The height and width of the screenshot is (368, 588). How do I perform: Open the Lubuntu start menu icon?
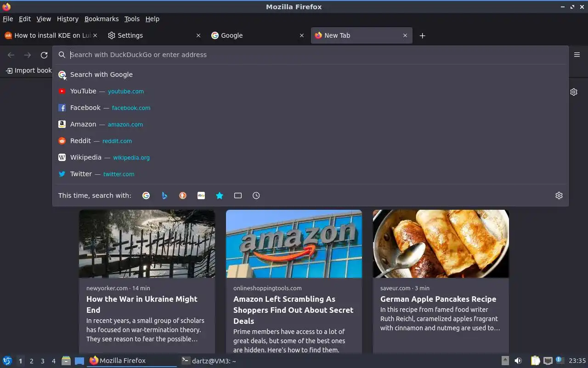point(7,361)
